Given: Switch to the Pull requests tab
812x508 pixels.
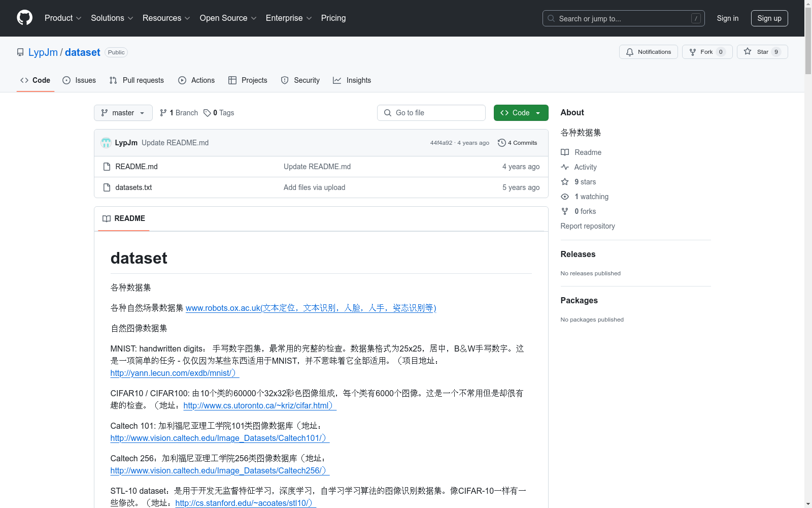Looking at the screenshot, I should pyautogui.click(x=137, y=80).
